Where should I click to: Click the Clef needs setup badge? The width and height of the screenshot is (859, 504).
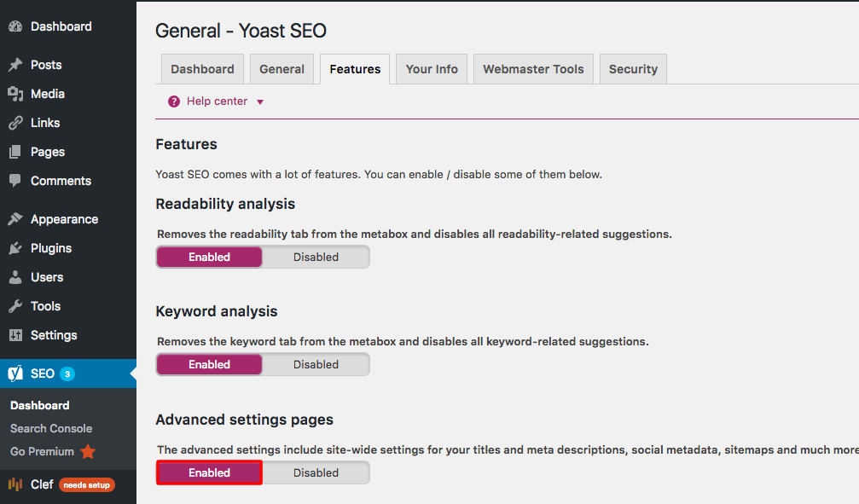click(x=86, y=485)
